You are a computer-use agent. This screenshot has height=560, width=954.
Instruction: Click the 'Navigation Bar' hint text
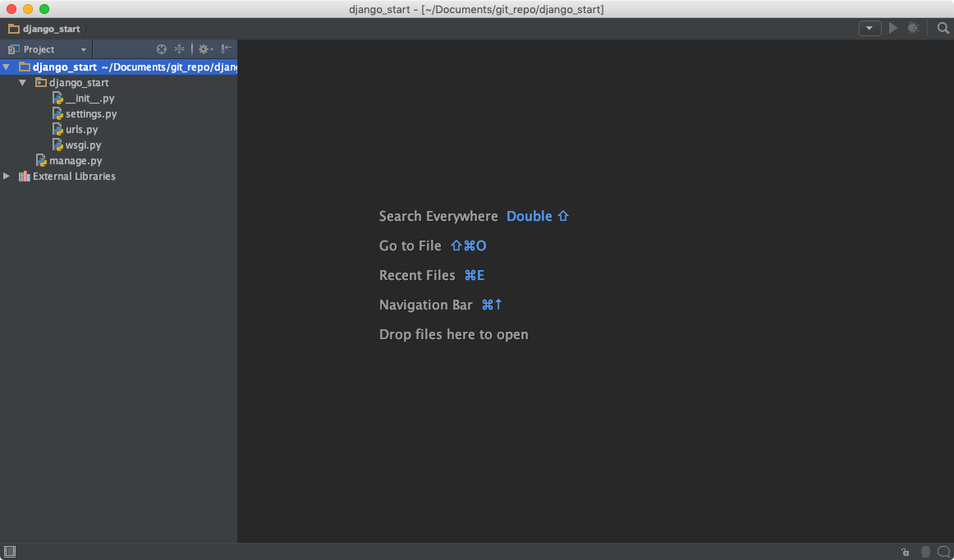[x=426, y=305]
